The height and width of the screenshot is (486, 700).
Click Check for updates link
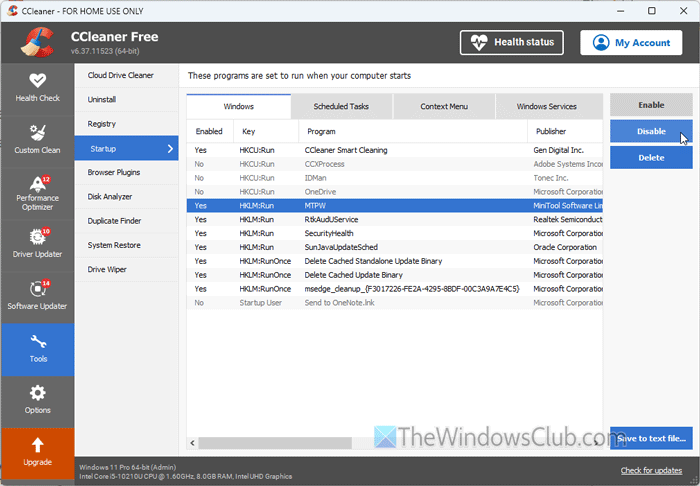(652, 470)
